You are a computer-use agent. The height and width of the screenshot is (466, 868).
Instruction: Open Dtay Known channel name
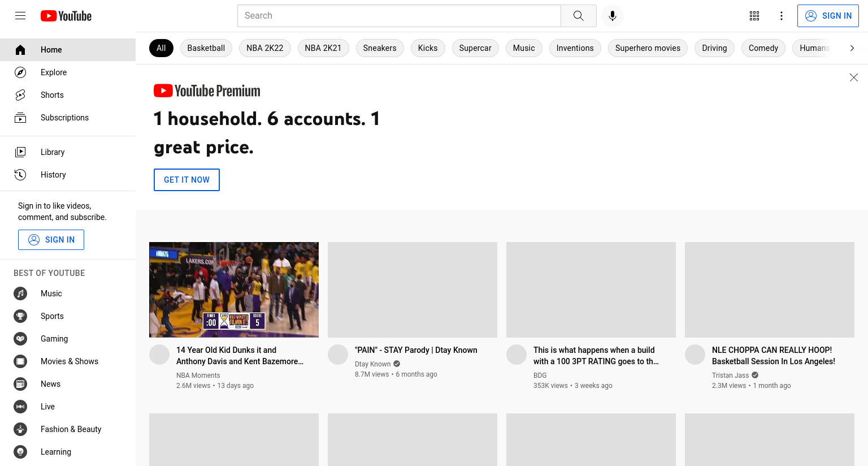tap(373, 364)
